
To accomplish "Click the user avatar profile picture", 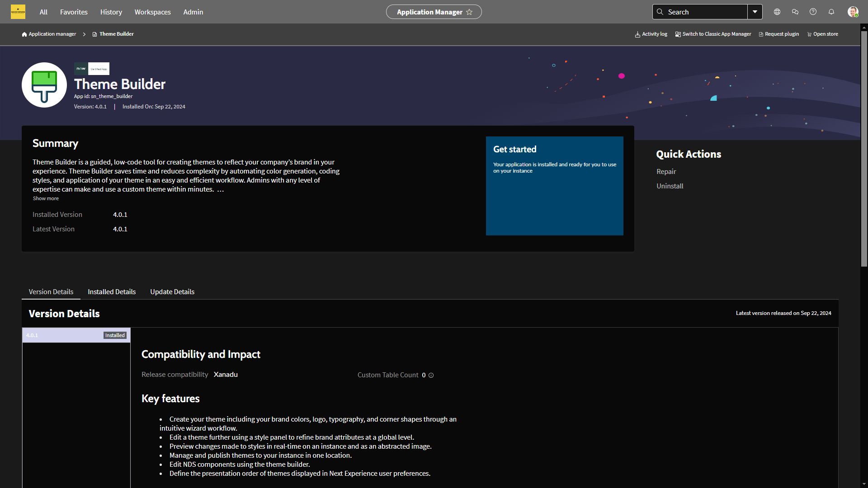I will (x=853, y=12).
